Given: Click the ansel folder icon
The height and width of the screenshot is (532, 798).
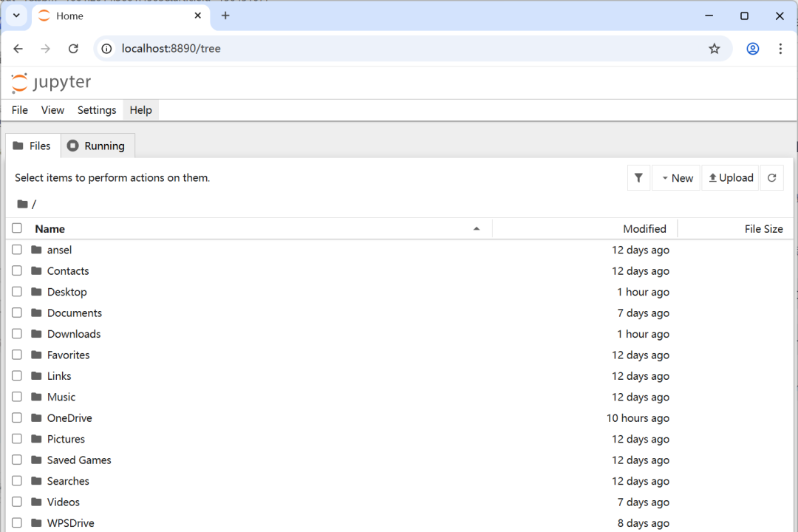Looking at the screenshot, I should tap(36, 250).
